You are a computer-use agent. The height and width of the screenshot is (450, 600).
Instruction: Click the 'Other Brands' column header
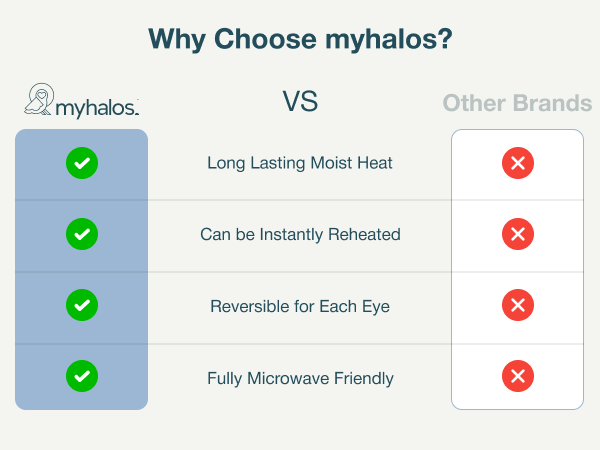pyautogui.click(x=517, y=103)
